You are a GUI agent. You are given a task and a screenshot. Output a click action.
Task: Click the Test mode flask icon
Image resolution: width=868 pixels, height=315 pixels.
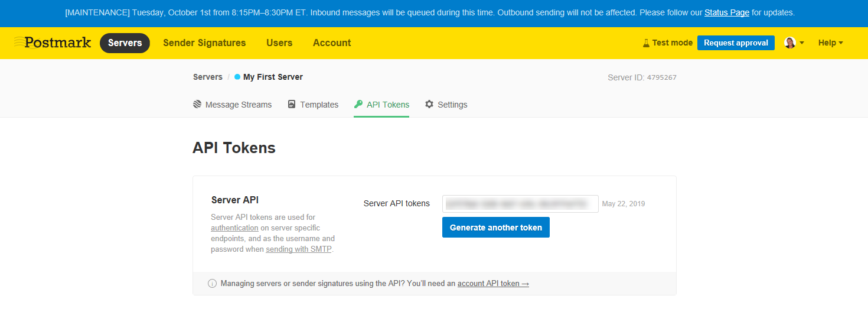[646, 43]
